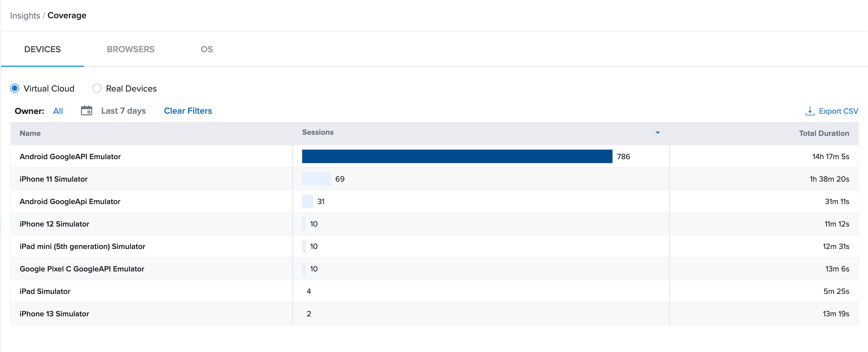Open the Owner All filter dropdown
Screen dimensions: 868x352
point(58,111)
